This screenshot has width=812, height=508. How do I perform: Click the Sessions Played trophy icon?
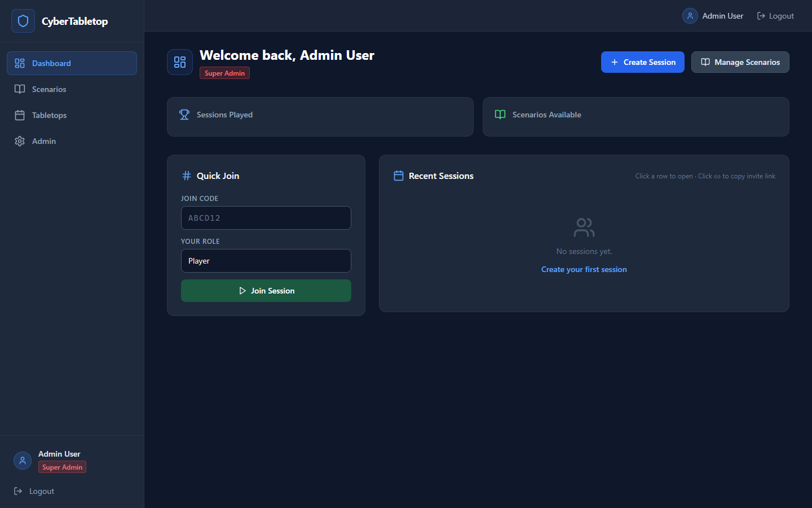click(x=184, y=115)
